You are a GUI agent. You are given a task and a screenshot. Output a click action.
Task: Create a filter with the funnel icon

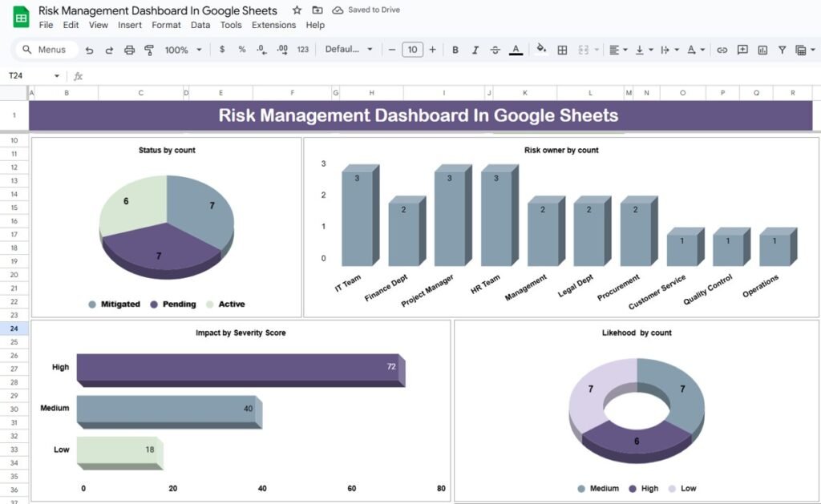(782, 50)
